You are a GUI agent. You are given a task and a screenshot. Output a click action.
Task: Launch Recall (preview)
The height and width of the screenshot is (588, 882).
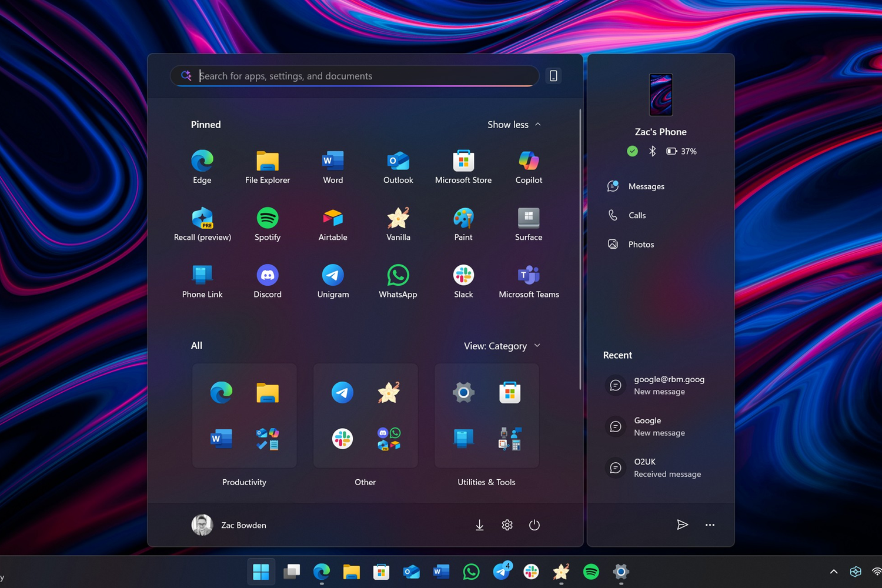[202, 222]
